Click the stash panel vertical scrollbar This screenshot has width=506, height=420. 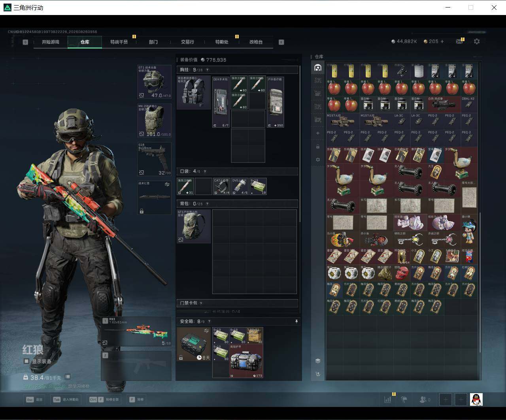(480, 283)
